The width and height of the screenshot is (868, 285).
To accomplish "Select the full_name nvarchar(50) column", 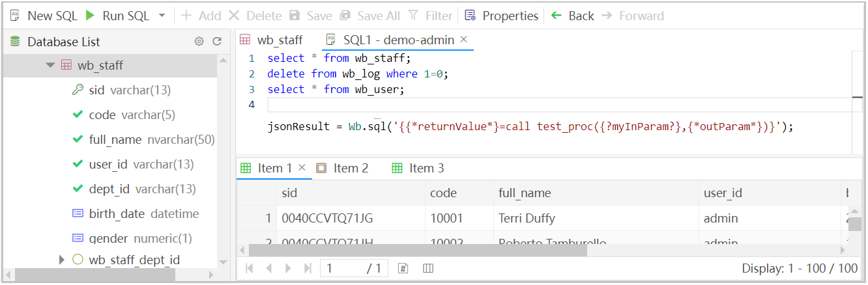I will tap(143, 140).
